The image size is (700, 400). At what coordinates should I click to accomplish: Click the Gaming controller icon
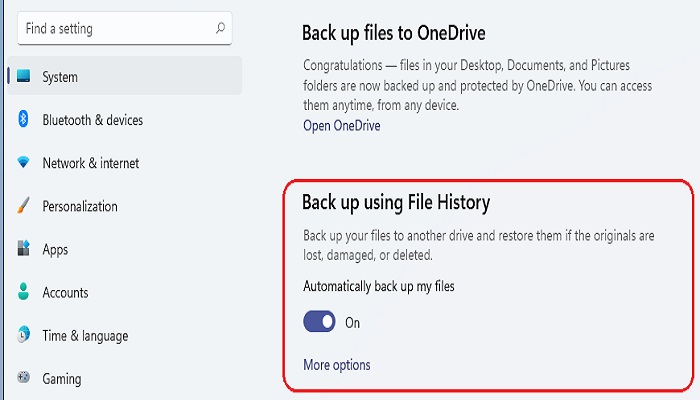tap(23, 379)
